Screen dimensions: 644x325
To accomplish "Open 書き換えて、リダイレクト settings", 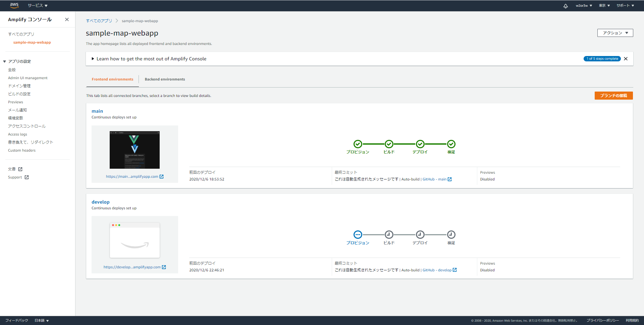I will pyautogui.click(x=31, y=142).
